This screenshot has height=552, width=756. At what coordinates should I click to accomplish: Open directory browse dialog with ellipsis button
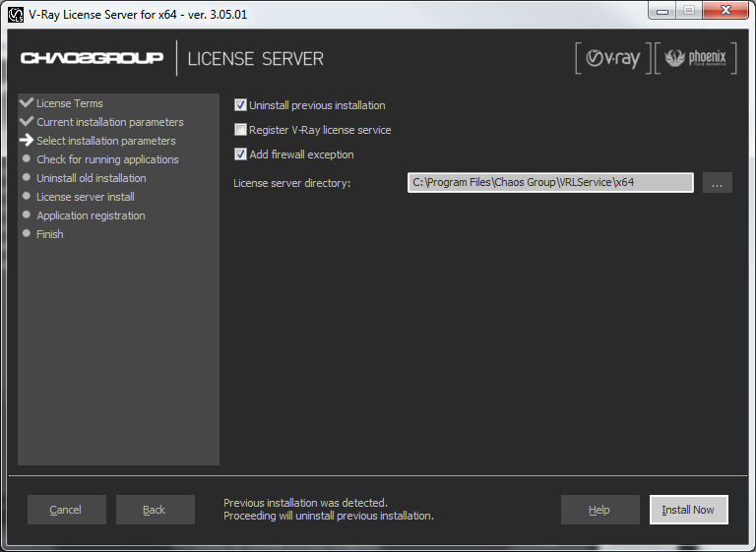(x=717, y=183)
